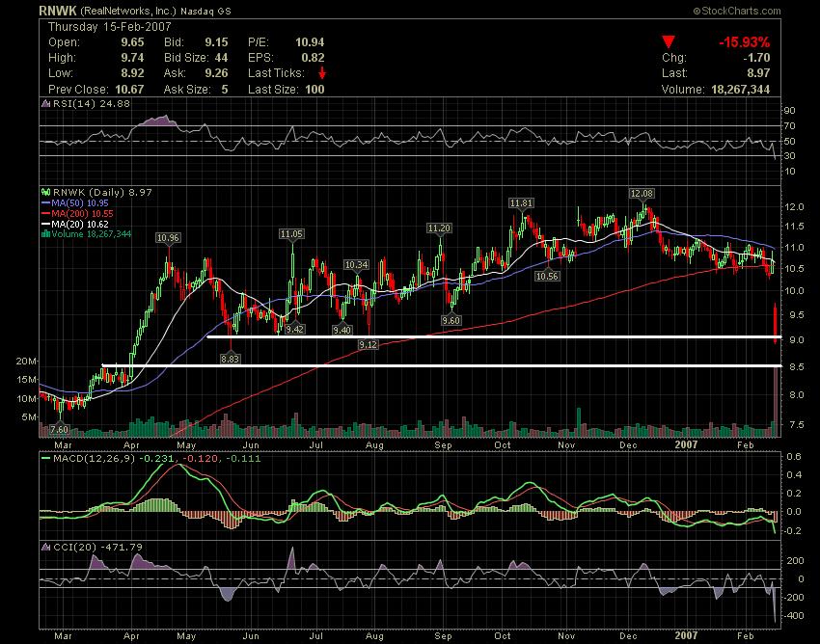This screenshot has height=644, width=820.
Task: Click the 9.12 low price label
Action: (369, 344)
